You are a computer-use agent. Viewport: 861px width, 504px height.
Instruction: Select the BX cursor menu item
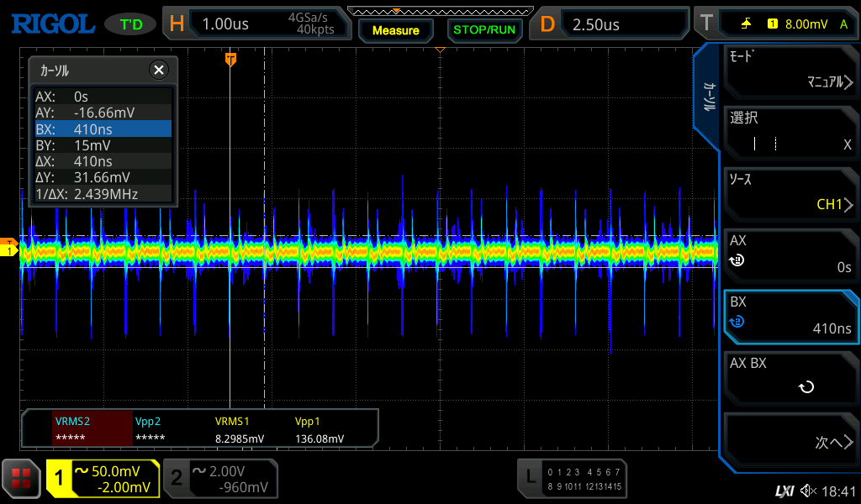click(x=790, y=316)
